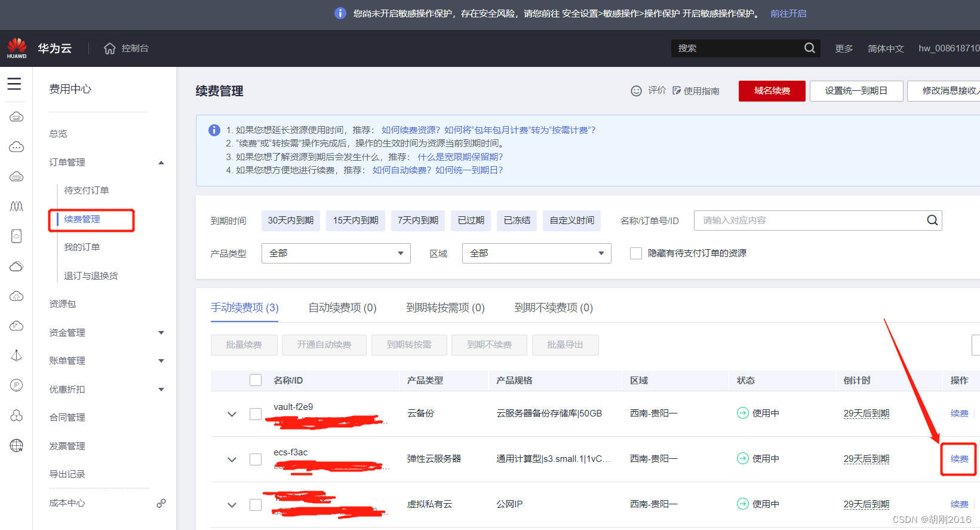Switch to 到期不续费项 (0) tab

point(554,308)
